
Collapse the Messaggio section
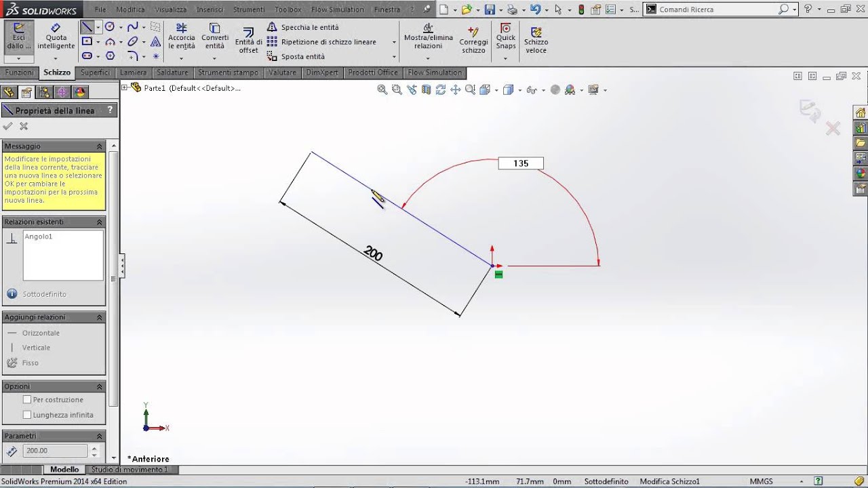coord(99,146)
